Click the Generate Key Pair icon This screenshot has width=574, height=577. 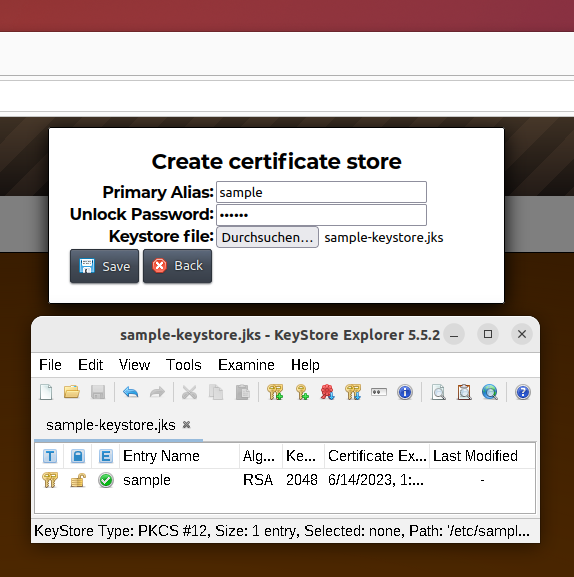[x=275, y=392]
